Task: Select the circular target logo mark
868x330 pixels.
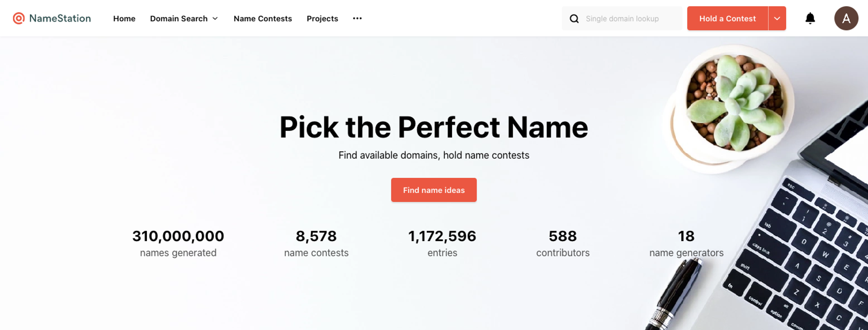Action: click(18, 18)
